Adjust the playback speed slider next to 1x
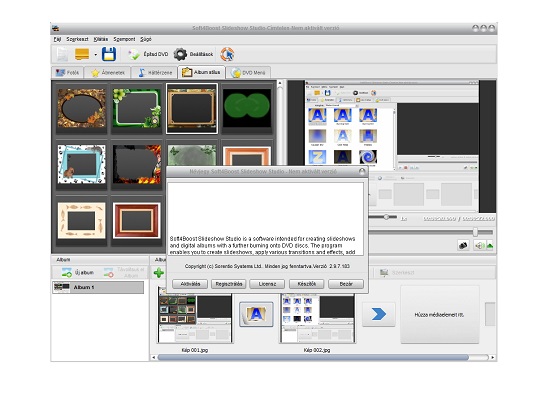Screen dimensions: 550x394 click(x=386, y=217)
